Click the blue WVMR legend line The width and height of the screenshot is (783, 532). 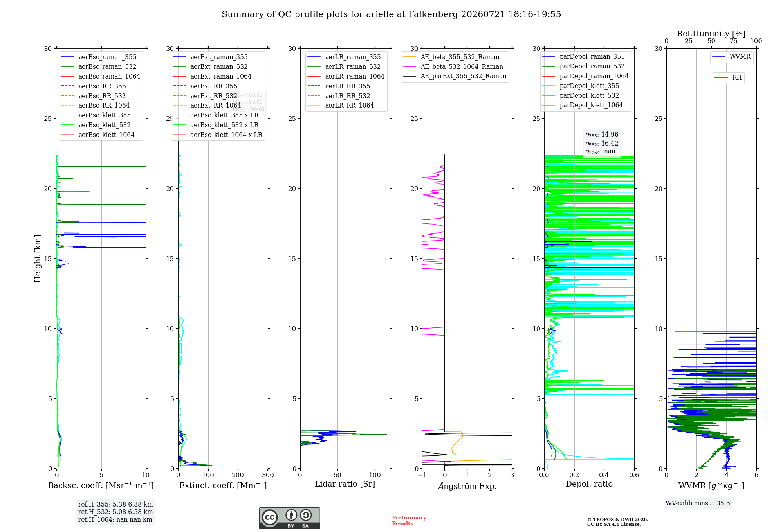(719, 57)
